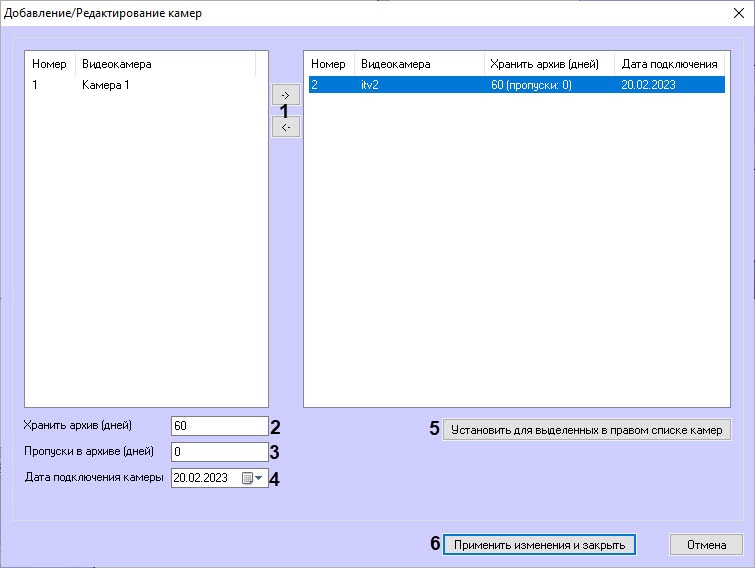The height and width of the screenshot is (568, 755).
Task: Click the 'Пропуски в архиве (дней)' field
Action: 219,452
